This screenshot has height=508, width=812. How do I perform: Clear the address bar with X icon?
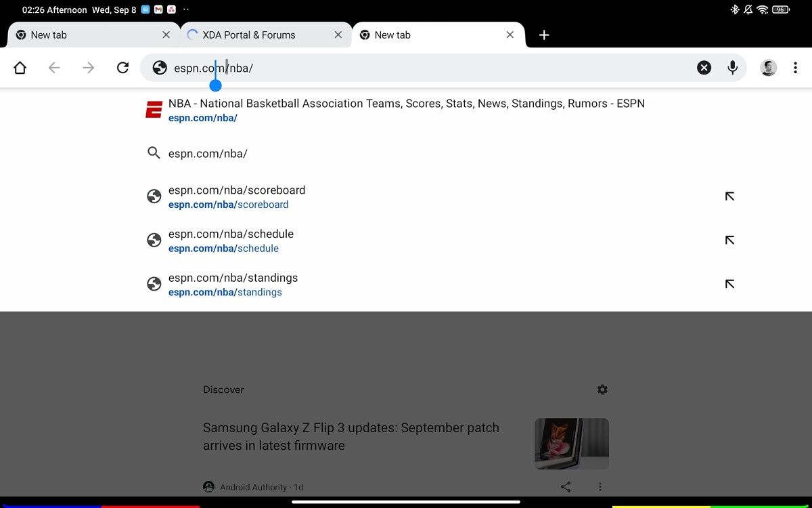point(704,68)
